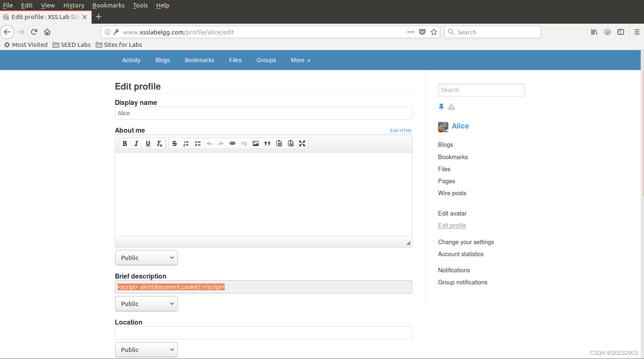Click paste as plain text icon
The height and width of the screenshot is (359, 644).
[279, 143]
